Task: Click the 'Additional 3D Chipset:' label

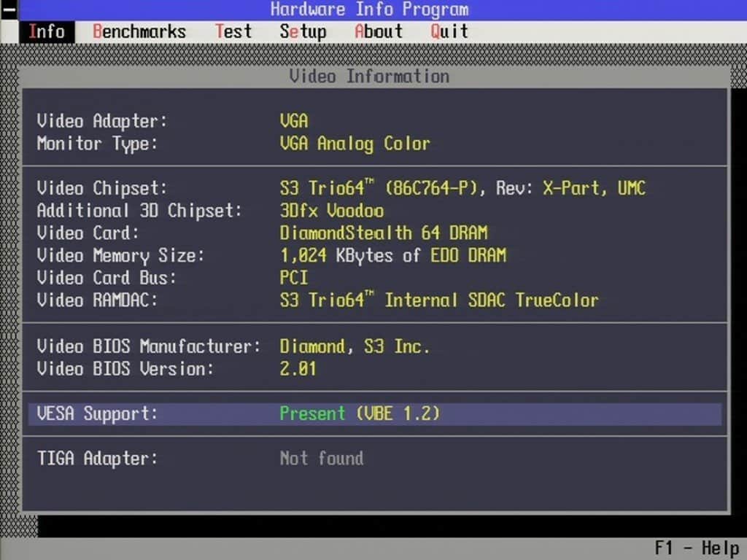Action: point(139,211)
